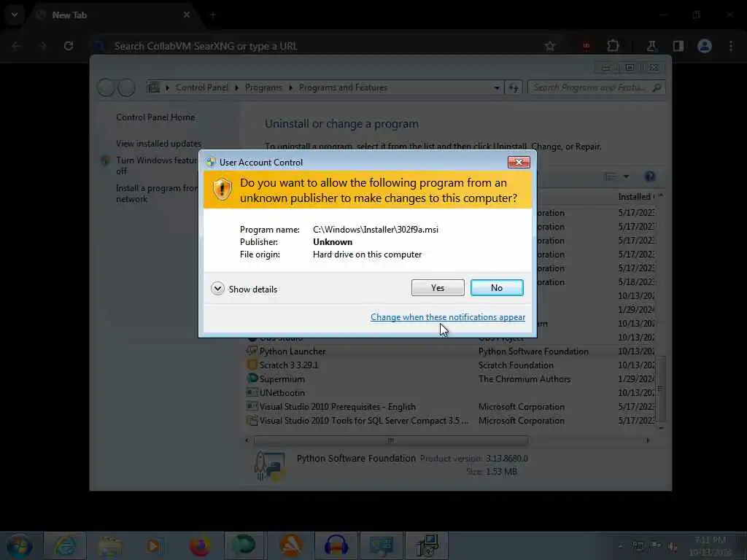
Task: Reload the browser page
Action: 69,46
